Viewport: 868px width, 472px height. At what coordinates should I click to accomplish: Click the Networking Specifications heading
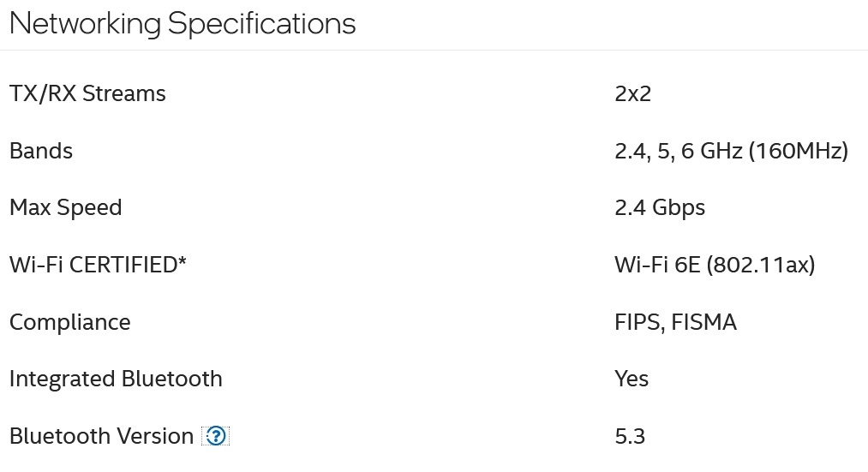(183, 23)
